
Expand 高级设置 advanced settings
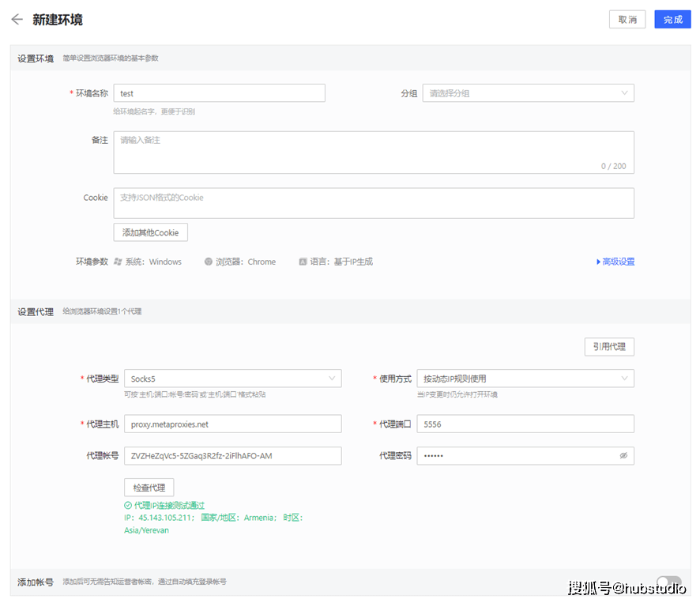[615, 262]
